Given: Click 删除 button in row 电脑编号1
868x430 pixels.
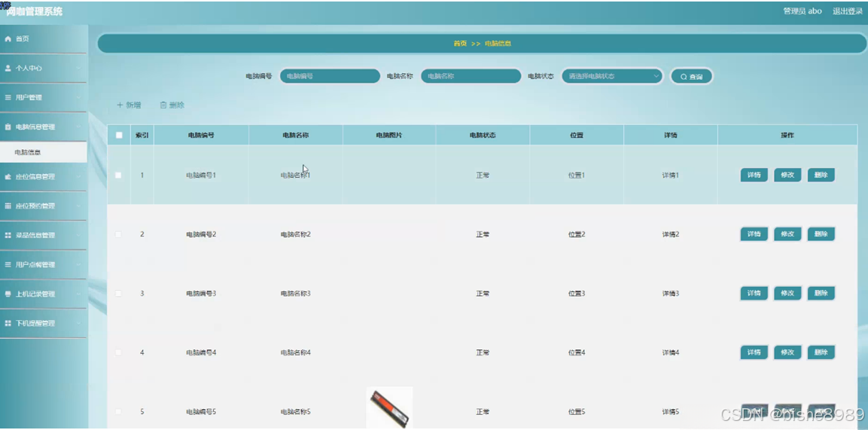Looking at the screenshot, I should point(821,175).
